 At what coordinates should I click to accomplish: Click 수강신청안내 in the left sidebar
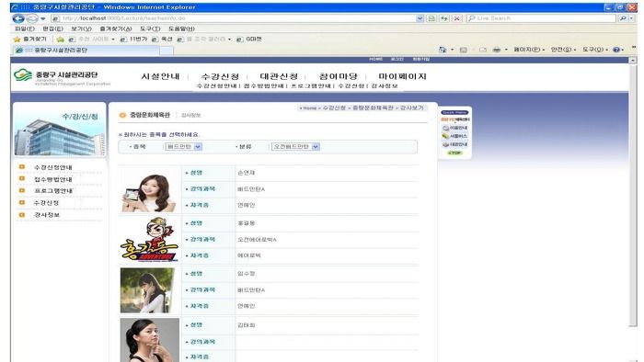click(53, 167)
